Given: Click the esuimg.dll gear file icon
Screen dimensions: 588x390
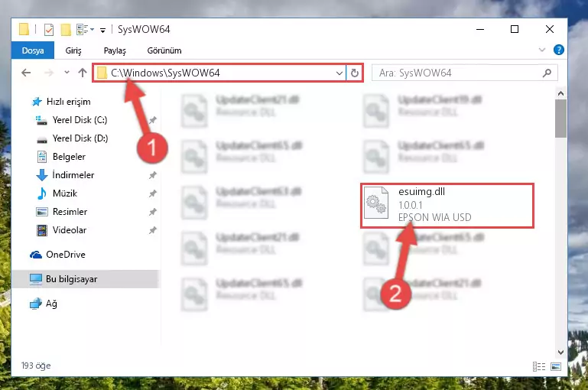Looking at the screenshot, I should [x=376, y=203].
